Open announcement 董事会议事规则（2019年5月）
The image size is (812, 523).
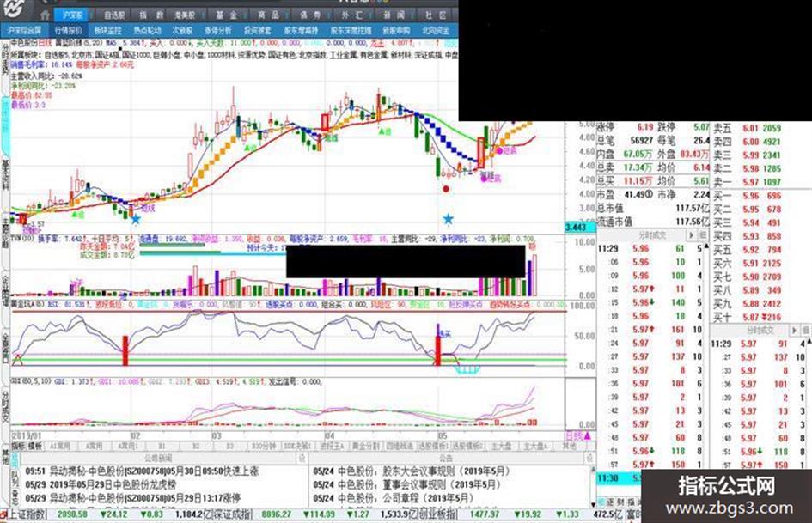tap(406, 484)
